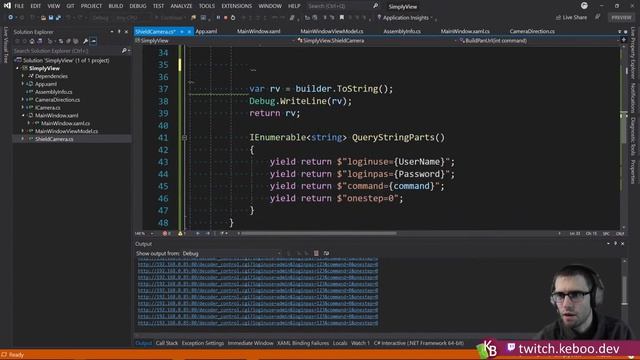Open the HELP menu
This screenshot has height=360, width=640.
pos(294,6)
